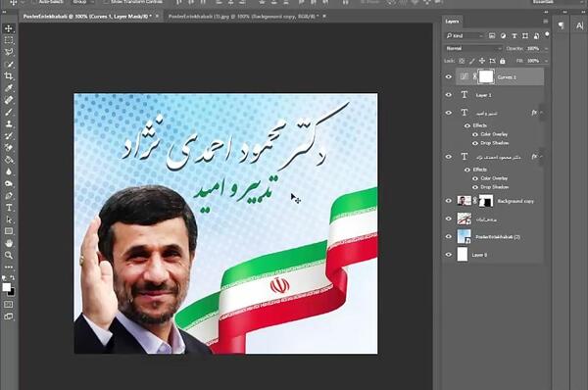Image resolution: width=588 pixels, height=390 pixels.
Task: Select Layer 0 in Layers panel
Action: [500, 255]
